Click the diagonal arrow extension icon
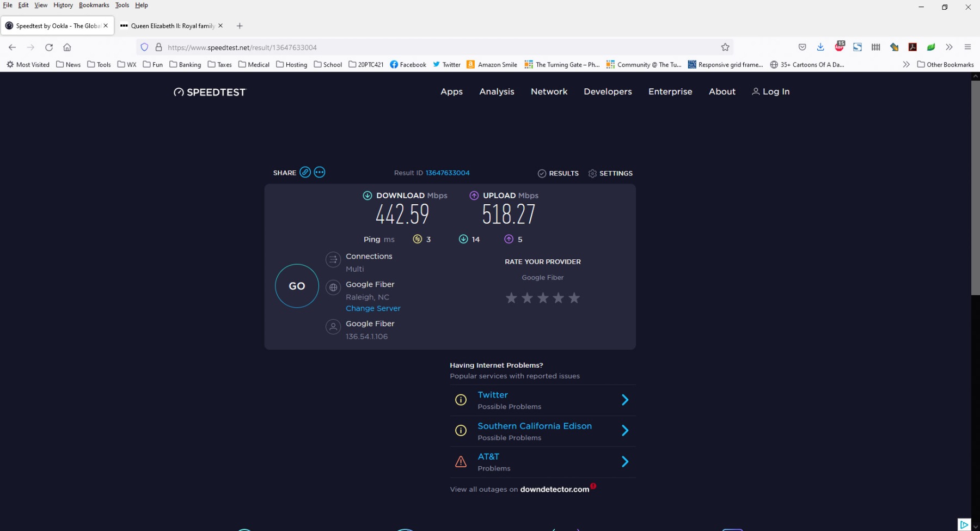980x531 pixels. (x=895, y=47)
